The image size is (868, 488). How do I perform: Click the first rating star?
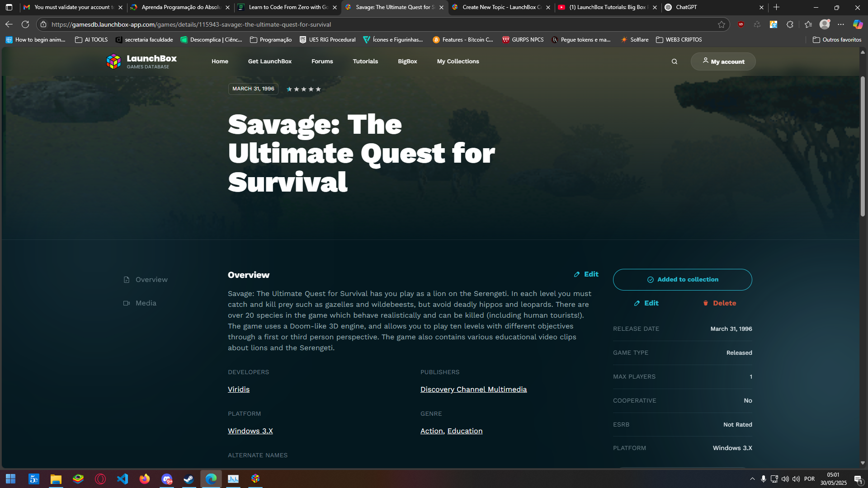[289, 89]
